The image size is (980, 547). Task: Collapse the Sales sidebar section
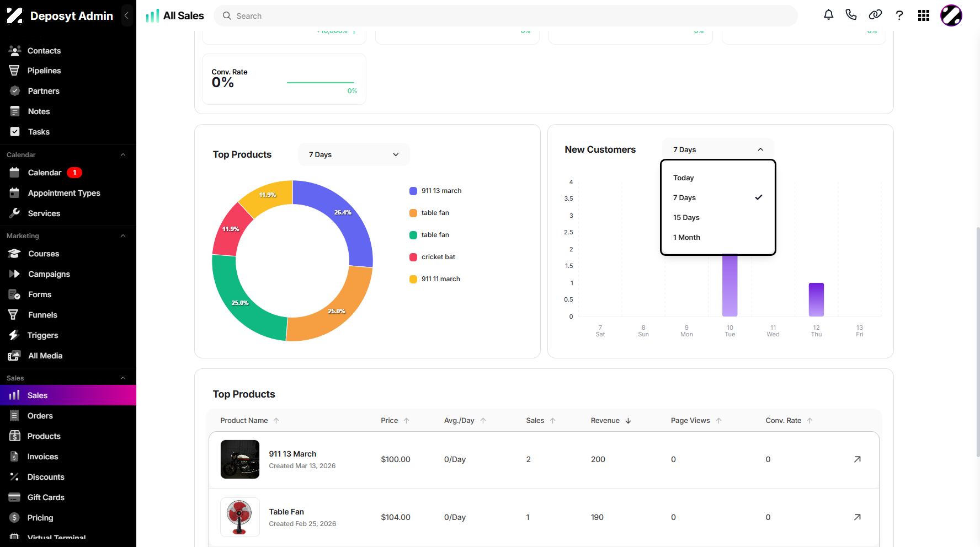[x=123, y=378]
